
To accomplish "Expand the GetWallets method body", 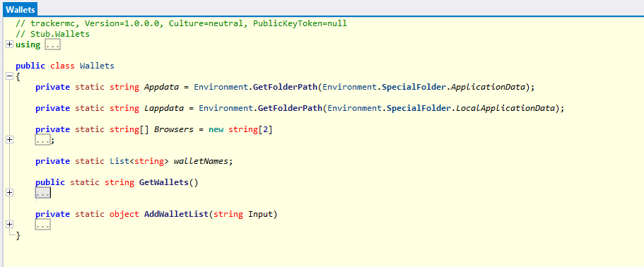I will [x=10, y=193].
